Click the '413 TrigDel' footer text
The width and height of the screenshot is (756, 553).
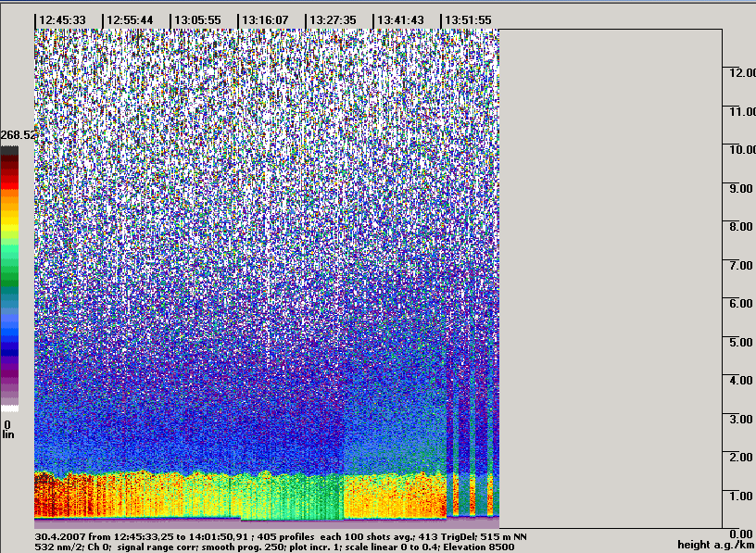click(446, 536)
